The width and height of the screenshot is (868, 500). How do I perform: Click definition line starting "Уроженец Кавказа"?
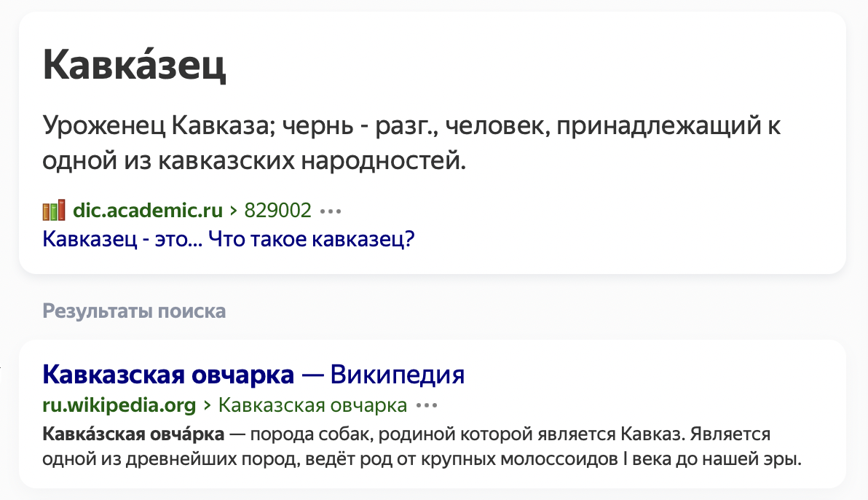[411, 126]
